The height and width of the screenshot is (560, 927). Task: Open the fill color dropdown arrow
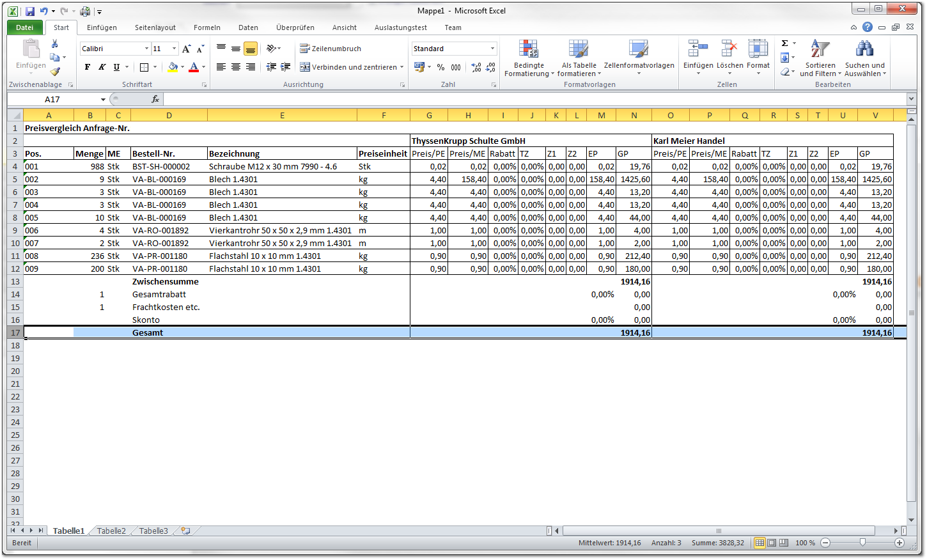(182, 67)
